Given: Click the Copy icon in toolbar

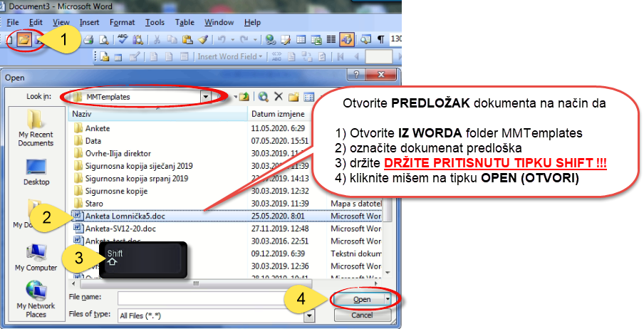Looking at the screenshot, I should point(172,39).
